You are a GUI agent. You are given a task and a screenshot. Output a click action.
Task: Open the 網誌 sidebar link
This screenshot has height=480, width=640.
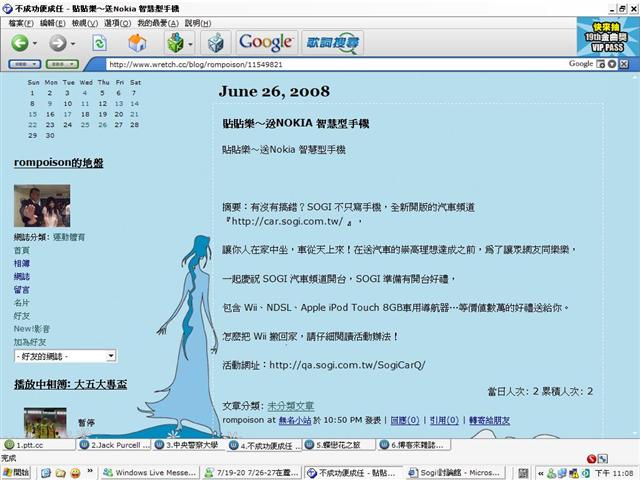pyautogui.click(x=22, y=277)
